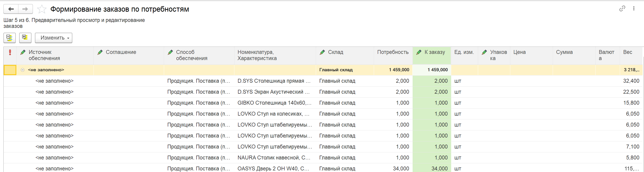Viewport: 644px width, 172px height.
Task: Collapse all groups with the tree icon
Action: [x=10, y=38]
